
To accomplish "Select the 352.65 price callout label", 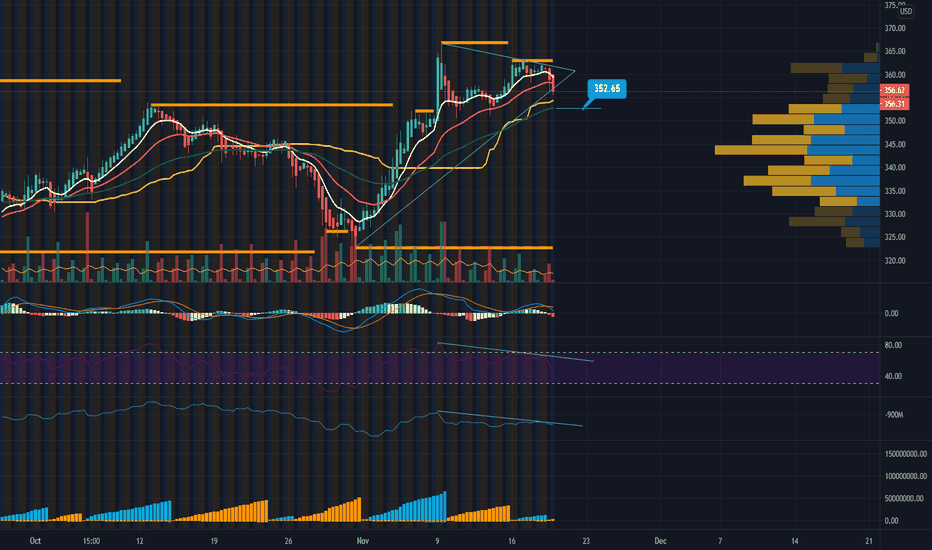I will (607, 89).
